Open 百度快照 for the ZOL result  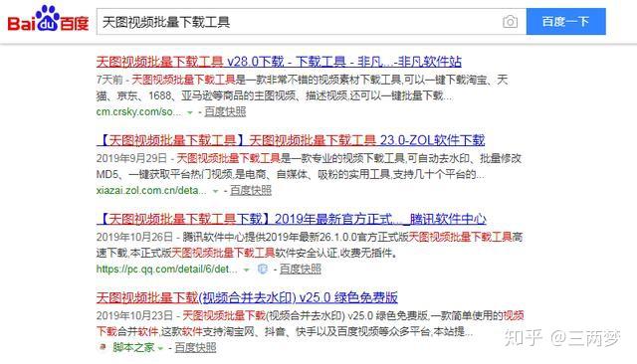251,190
